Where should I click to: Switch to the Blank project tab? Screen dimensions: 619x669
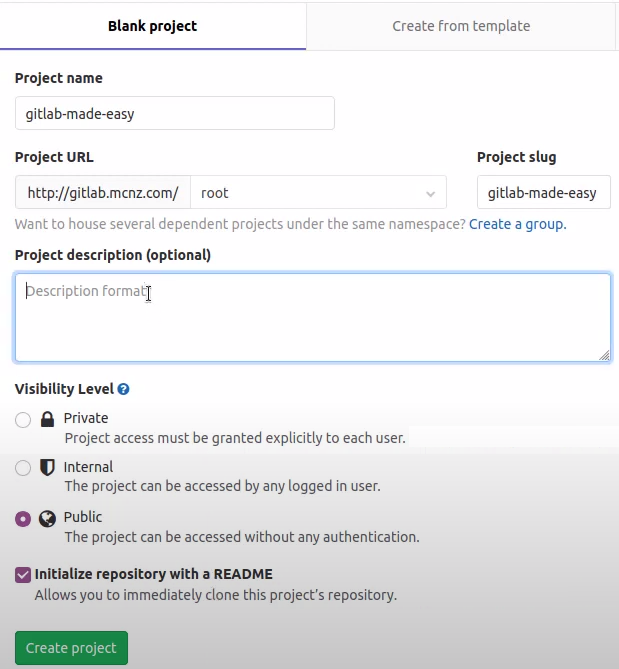click(152, 26)
